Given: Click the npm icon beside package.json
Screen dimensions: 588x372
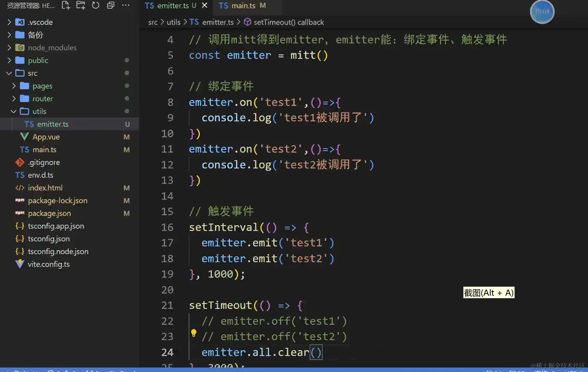Looking at the screenshot, I should 20,213.
